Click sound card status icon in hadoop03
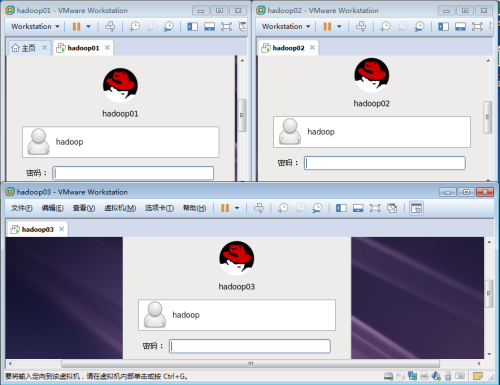 coord(436,376)
